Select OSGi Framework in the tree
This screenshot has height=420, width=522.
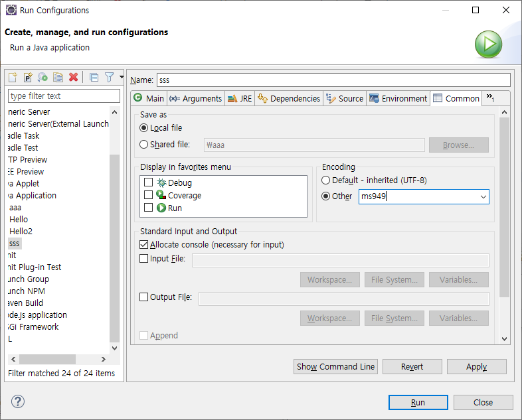click(x=33, y=327)
